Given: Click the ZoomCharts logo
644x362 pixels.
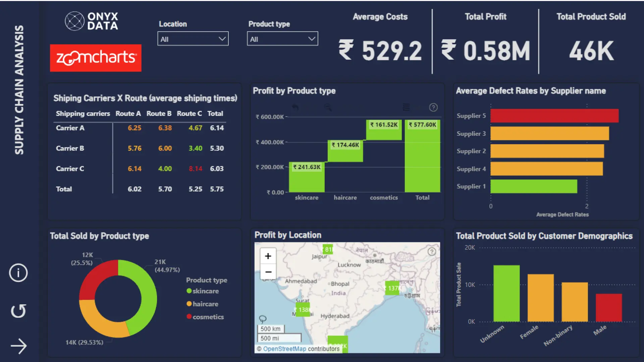Looking at the screenshot, I should 96,58.
